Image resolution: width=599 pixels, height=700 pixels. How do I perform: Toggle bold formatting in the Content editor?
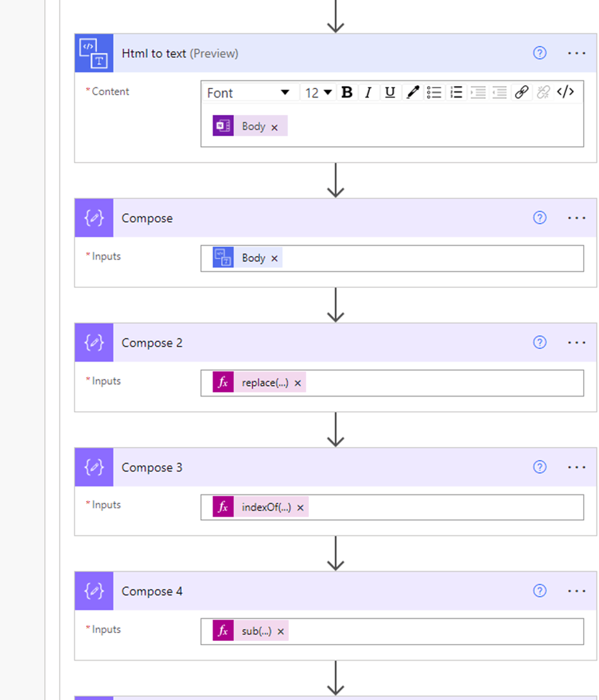pyautogui.click(x=346, y=92)
